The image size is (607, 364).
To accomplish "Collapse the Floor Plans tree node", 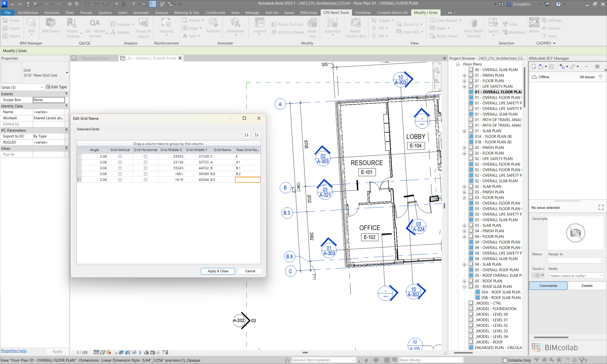I will (x=458, y=64).
